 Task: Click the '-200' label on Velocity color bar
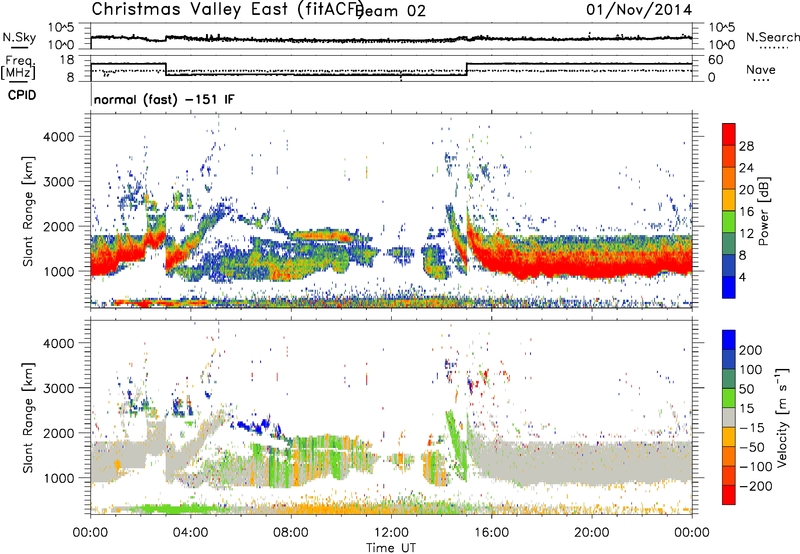(756, 486)
